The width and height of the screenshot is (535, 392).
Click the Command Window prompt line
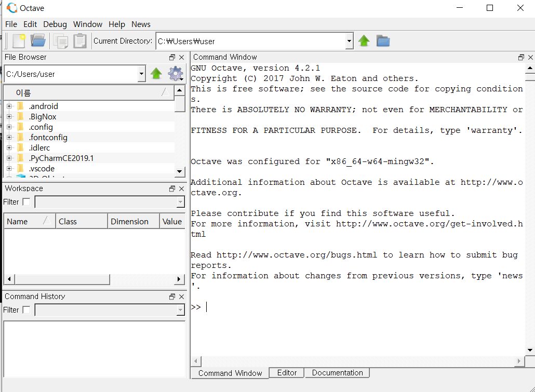(357, 307)
